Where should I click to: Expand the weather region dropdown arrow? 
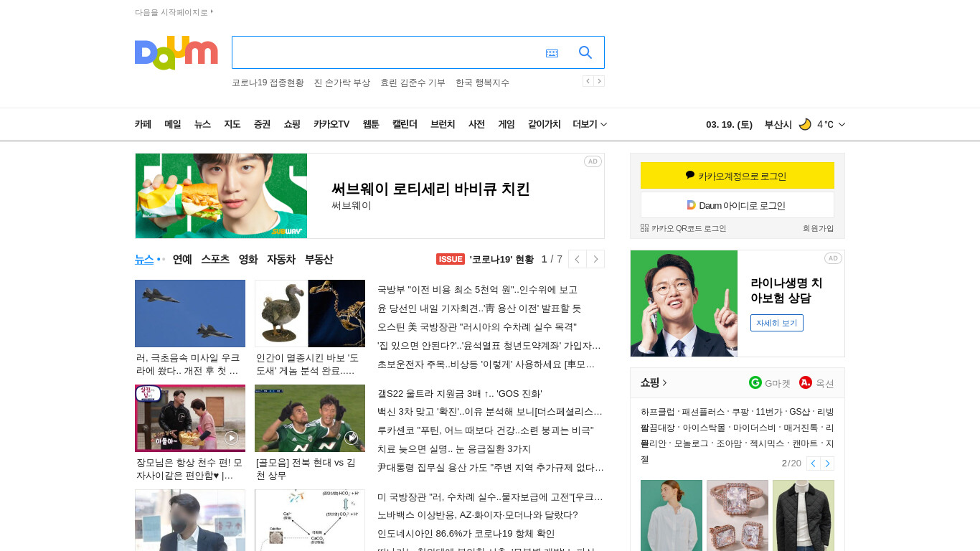tap(842, 124)
